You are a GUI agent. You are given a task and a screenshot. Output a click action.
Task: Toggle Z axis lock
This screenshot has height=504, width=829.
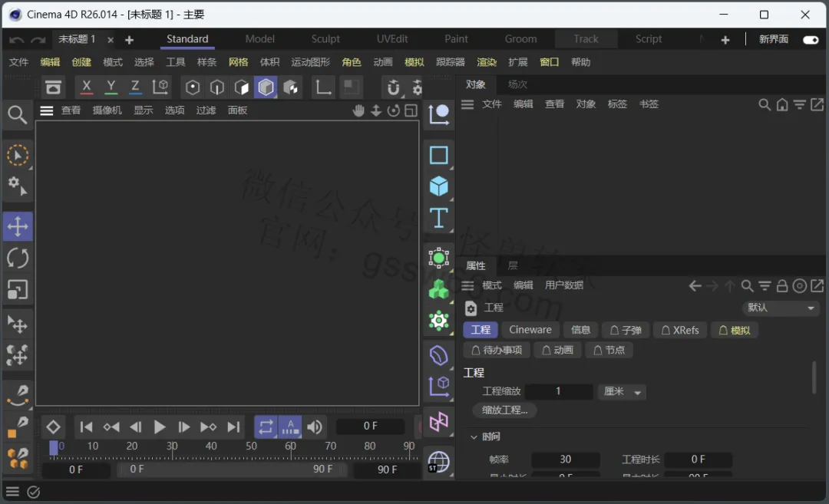point(135,87)
